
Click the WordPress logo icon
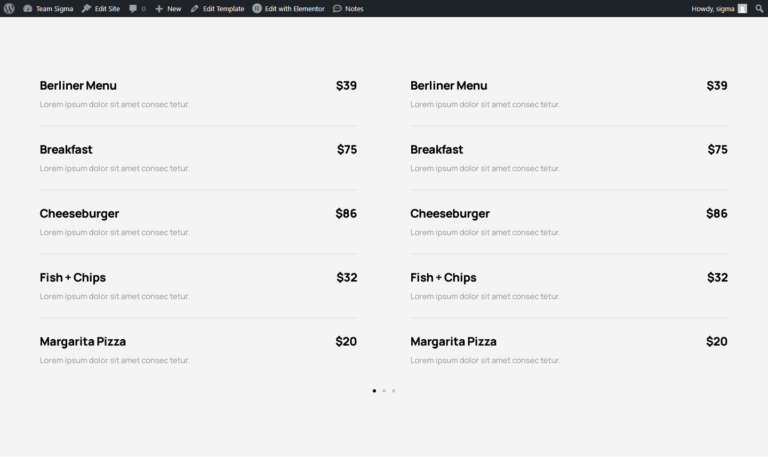pyautogui.click(x=9, y=8)
